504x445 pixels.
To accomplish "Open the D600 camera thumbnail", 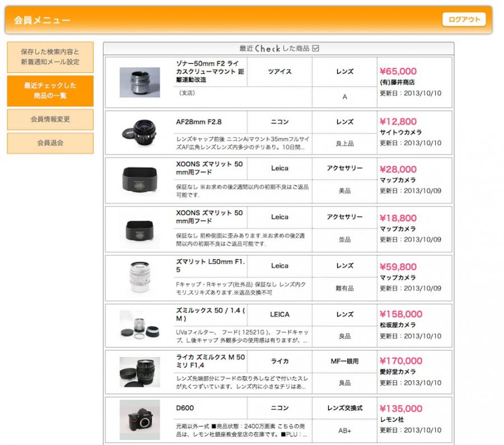I will tap(139, 420).
